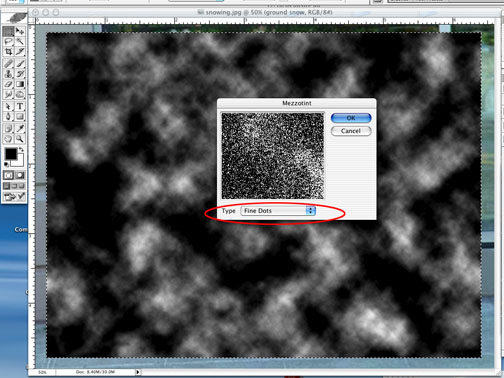Open the foreground color swatch

tap(11, 154)
